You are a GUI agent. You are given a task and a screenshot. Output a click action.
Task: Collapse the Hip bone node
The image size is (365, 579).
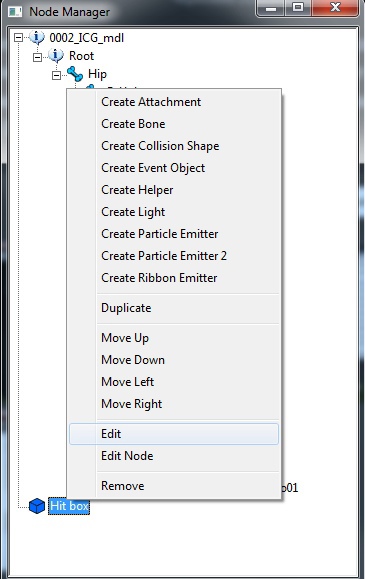[x=56, y=75]
